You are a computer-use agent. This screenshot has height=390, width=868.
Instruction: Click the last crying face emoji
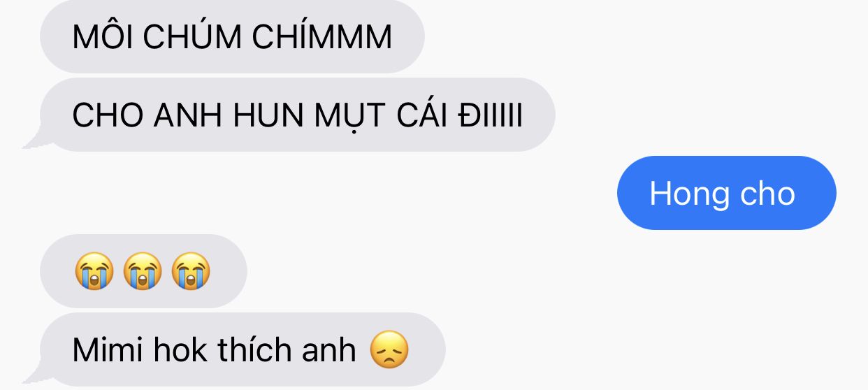(x=191, y=271)
